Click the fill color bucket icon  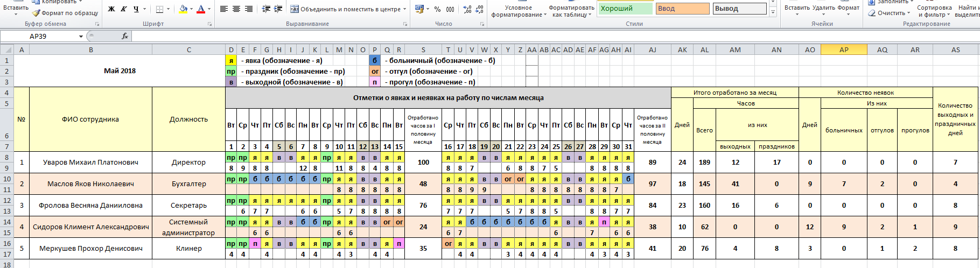(183, 9)
